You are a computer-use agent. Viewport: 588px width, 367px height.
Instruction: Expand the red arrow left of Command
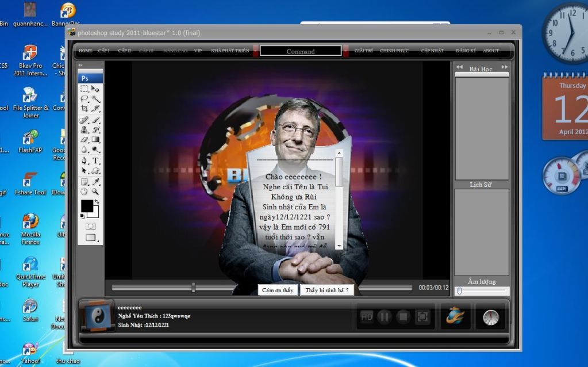click(x=255, y=51)
